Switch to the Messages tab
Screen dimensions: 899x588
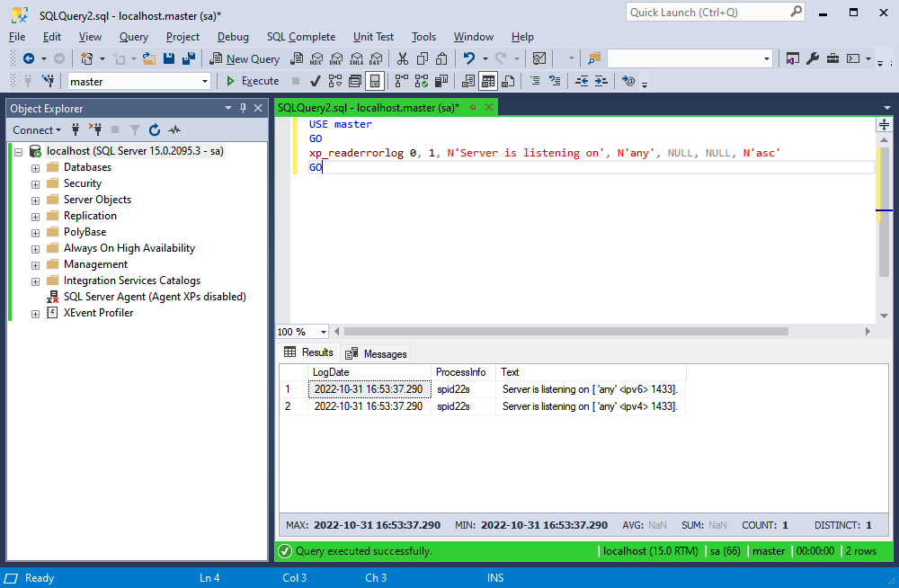(x=377, y=353)
